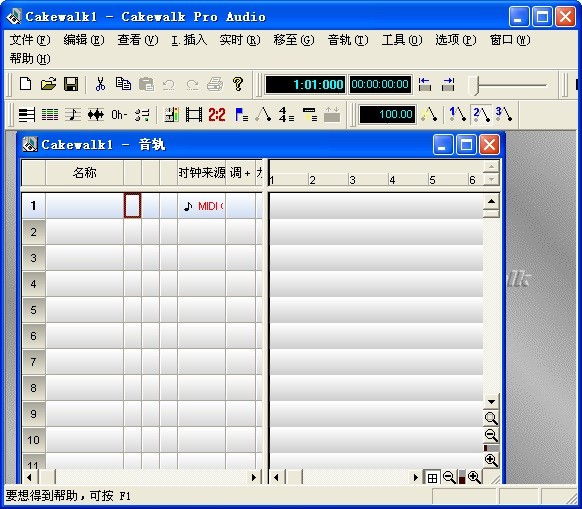Select tempo ratio 2 button
This screenshot has width=582, height=509.
(481, 114)
